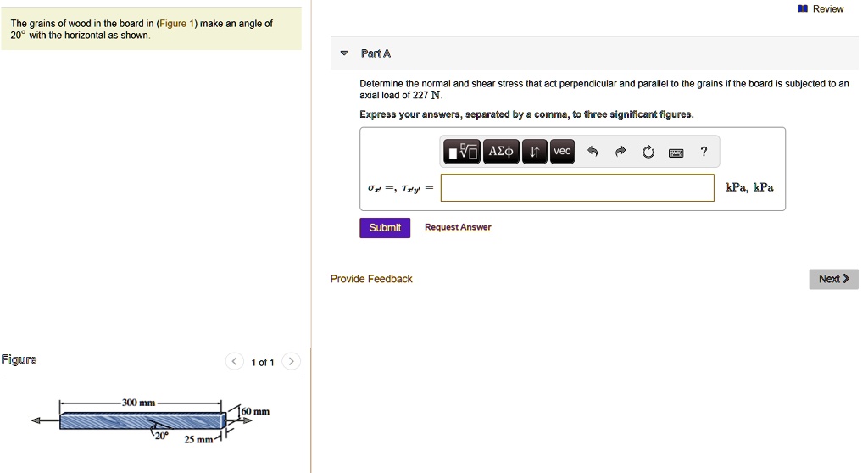Viewport: 868px width, 473px height.
Task: Reset the answer field
Action: (648, 153)
